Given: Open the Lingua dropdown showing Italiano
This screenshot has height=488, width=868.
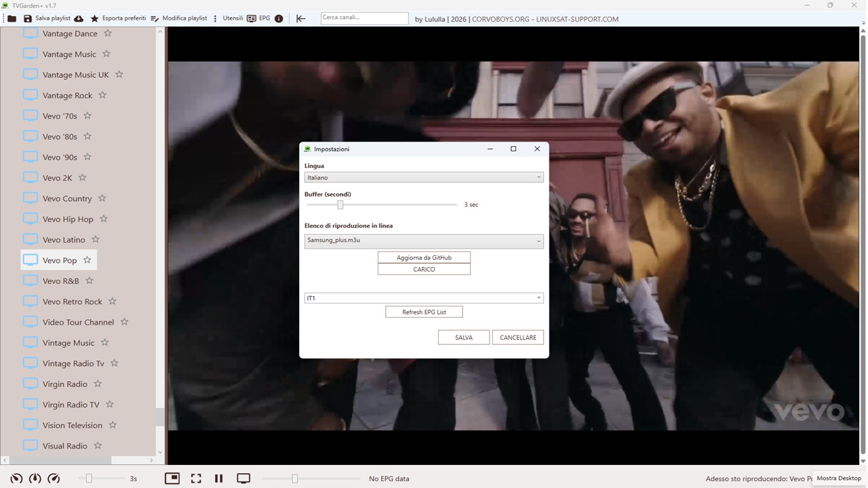Looking at the screenshot, I should click(x=424, y=178).
